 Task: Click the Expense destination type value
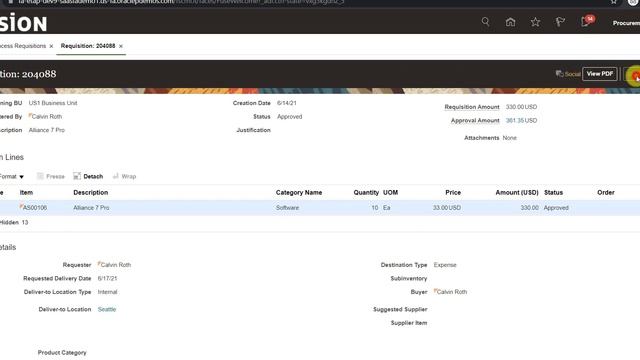(445, 265)
